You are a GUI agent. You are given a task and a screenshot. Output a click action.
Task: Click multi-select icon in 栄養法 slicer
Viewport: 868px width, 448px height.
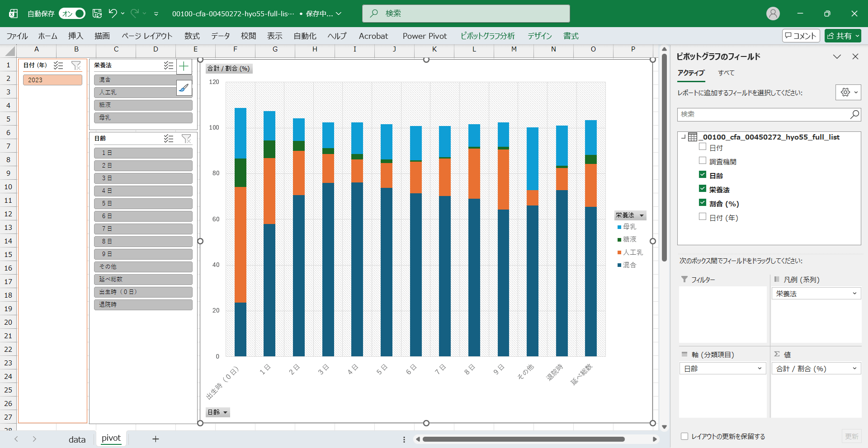pyautogui.click(x=168, y=65)
